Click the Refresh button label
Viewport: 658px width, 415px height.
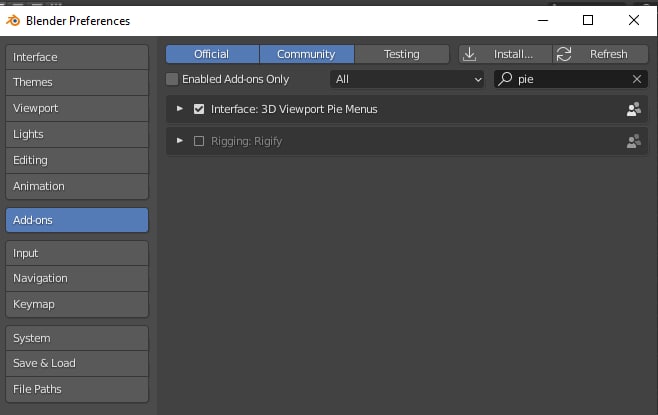coord(608,54)
